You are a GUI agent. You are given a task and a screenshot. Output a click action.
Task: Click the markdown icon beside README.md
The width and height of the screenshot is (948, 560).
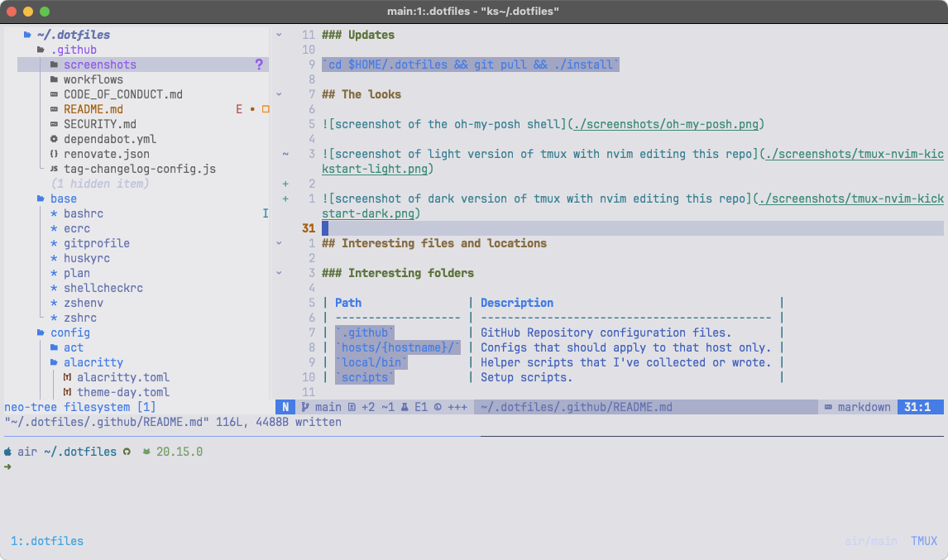click(x=54, y=109)
